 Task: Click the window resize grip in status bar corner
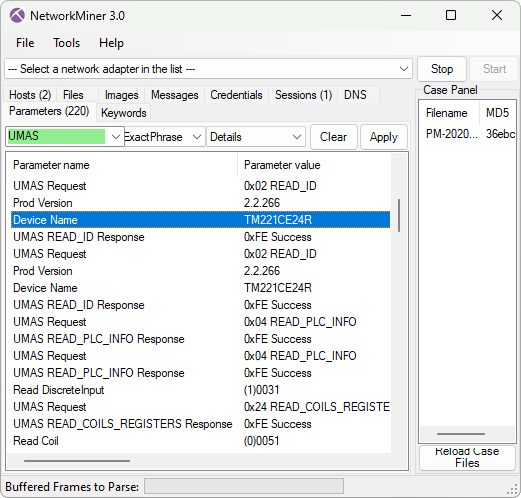coord(512,489)
